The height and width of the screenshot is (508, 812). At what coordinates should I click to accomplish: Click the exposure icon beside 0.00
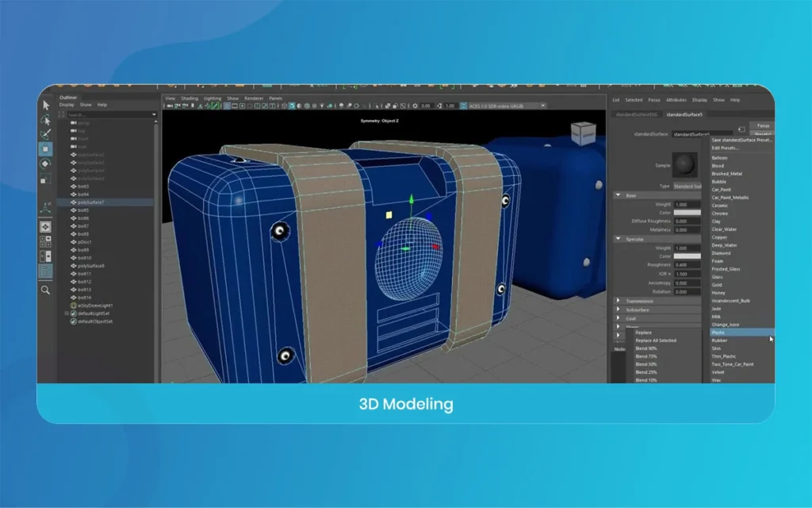click(415, 106)
